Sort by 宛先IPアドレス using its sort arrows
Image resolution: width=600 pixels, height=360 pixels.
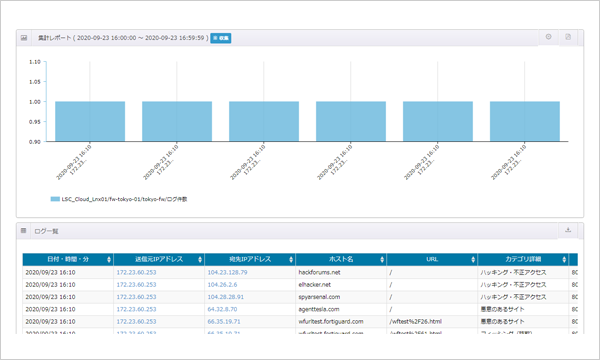291,259
